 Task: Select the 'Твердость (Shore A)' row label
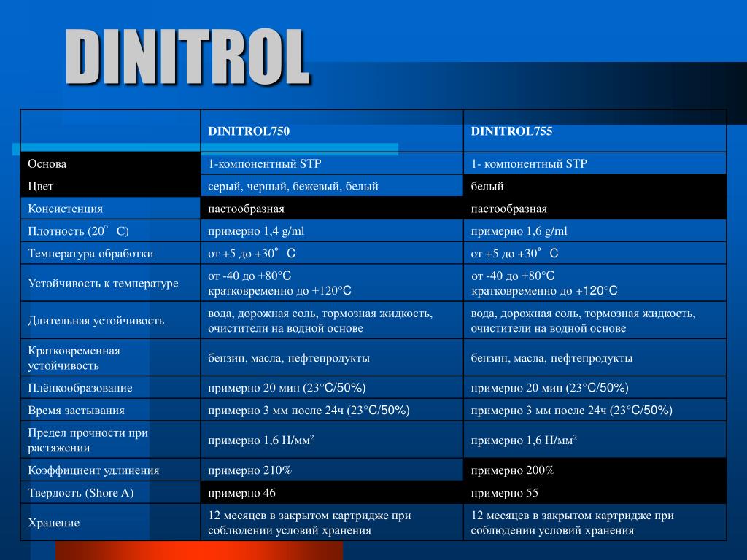tap(80, 493)
